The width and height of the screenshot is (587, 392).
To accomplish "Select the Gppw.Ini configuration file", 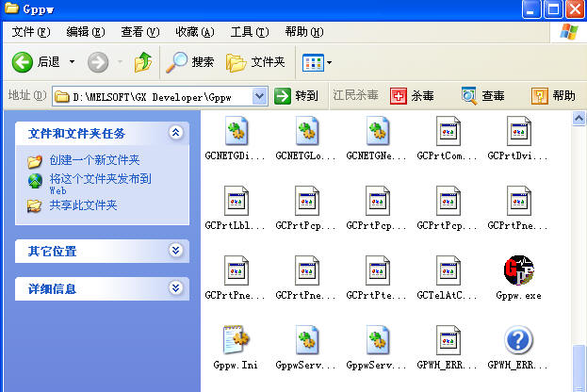I will (x=236, y=340).
